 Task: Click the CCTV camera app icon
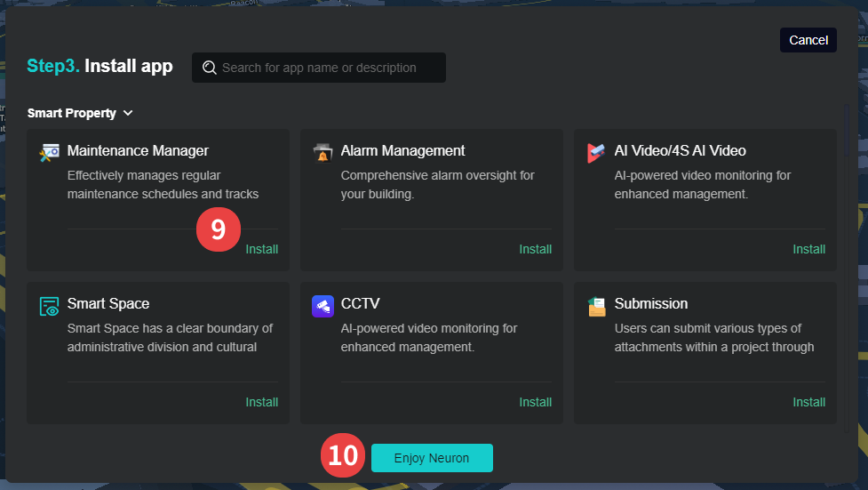pos(323,306)
